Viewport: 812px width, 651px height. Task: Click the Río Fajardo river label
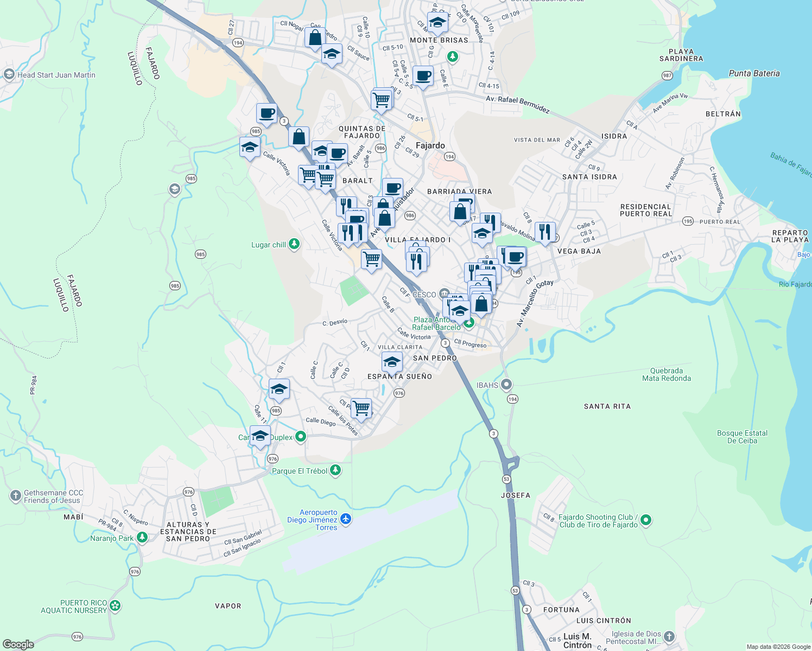click(795, 284)
